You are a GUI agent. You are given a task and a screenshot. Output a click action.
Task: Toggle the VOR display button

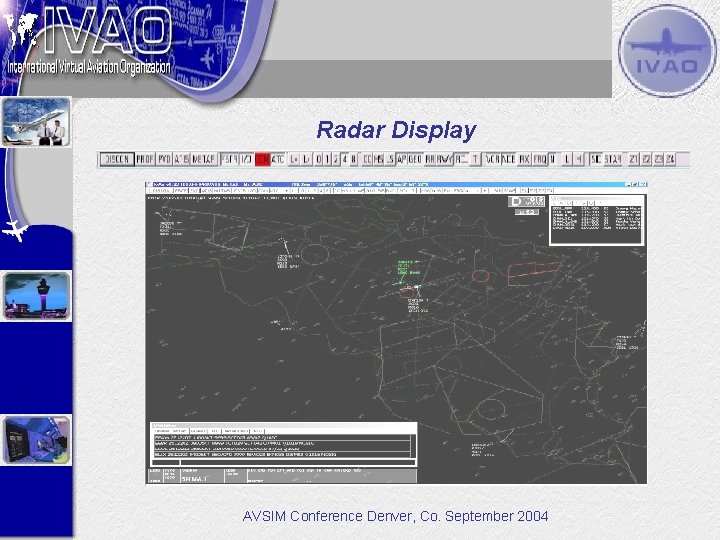(493, 159)
